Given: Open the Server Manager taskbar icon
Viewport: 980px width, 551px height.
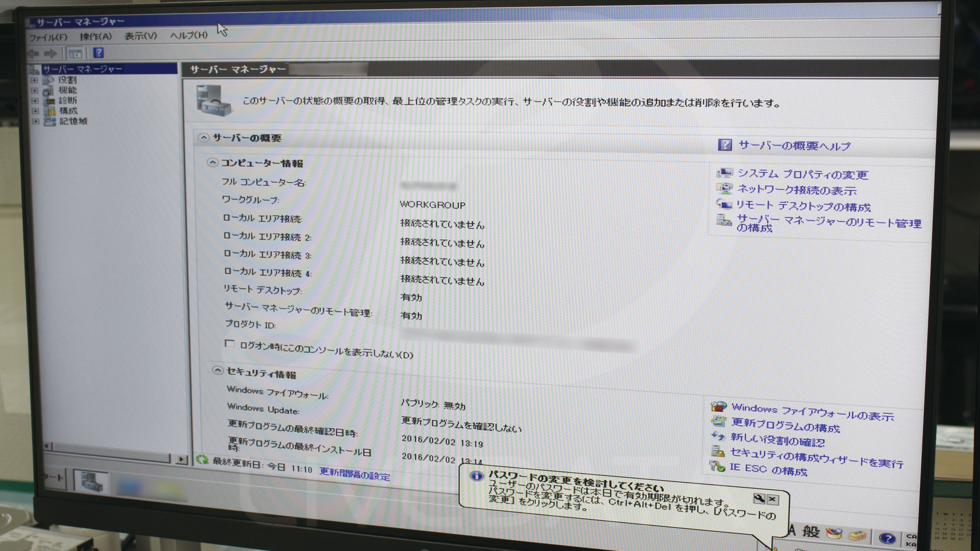Looking at the screenshot, I should 91,482.
